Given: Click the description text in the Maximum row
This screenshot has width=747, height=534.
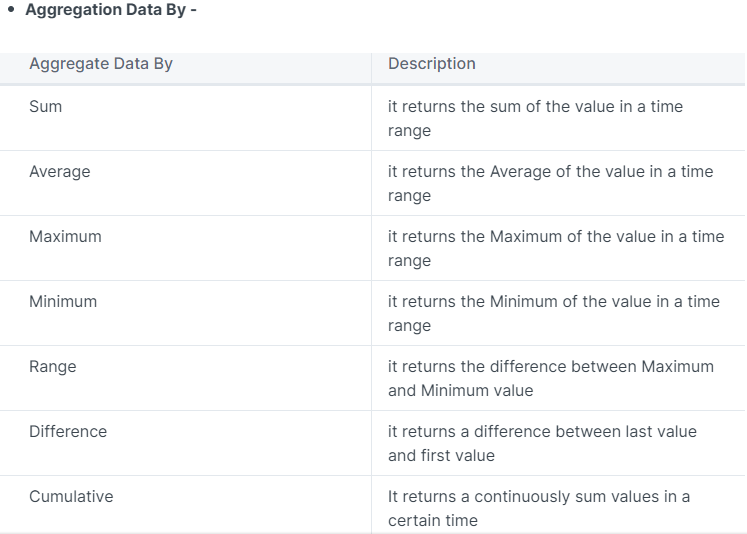Looking at the screenshot, I should 555,248.
